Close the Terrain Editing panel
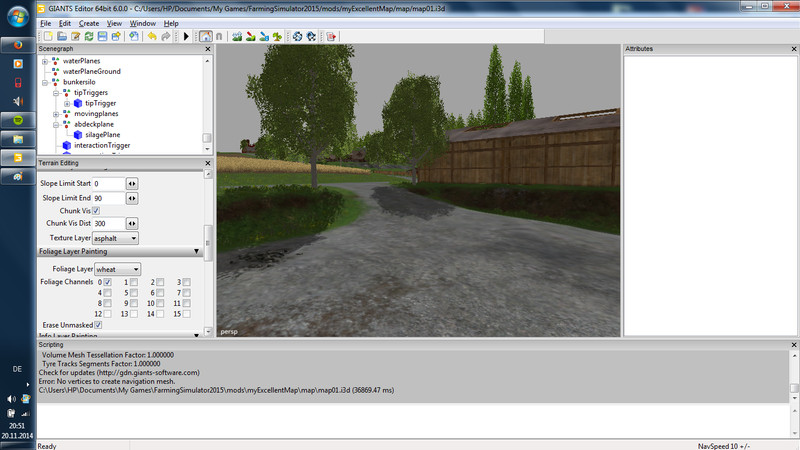Image resolution: width=800 pixels, height=450 pixels. pos(208,163)
